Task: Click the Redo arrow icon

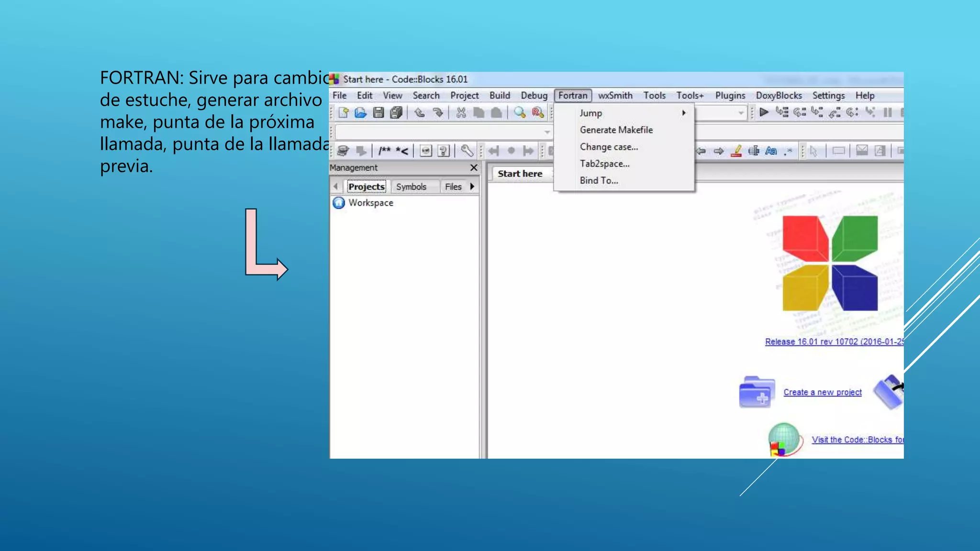Action: 437,112
